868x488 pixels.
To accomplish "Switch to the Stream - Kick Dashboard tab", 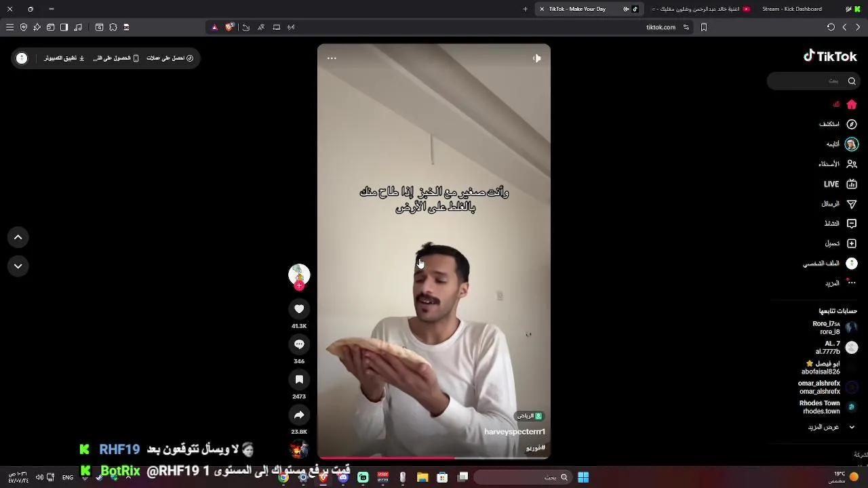I will click(792, 9).
